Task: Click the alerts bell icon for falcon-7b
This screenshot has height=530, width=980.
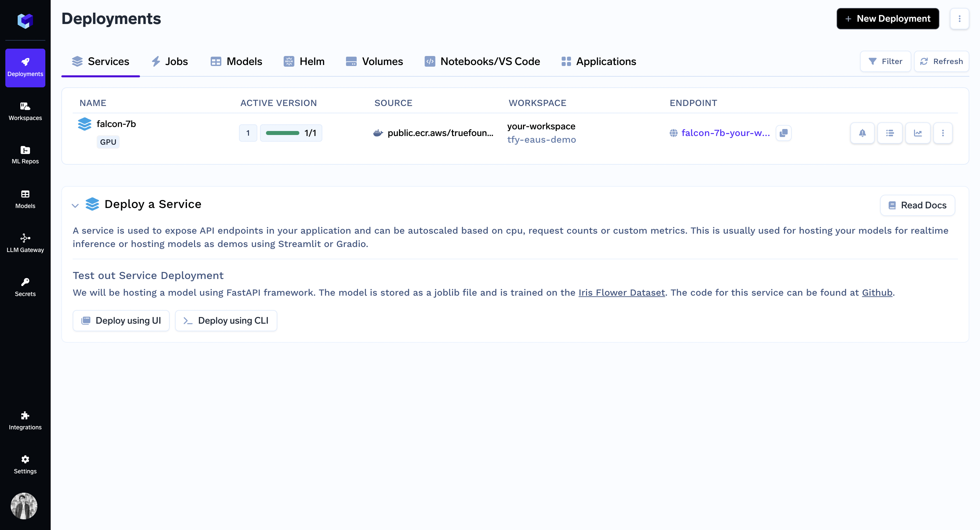Action: coord(862,133)
